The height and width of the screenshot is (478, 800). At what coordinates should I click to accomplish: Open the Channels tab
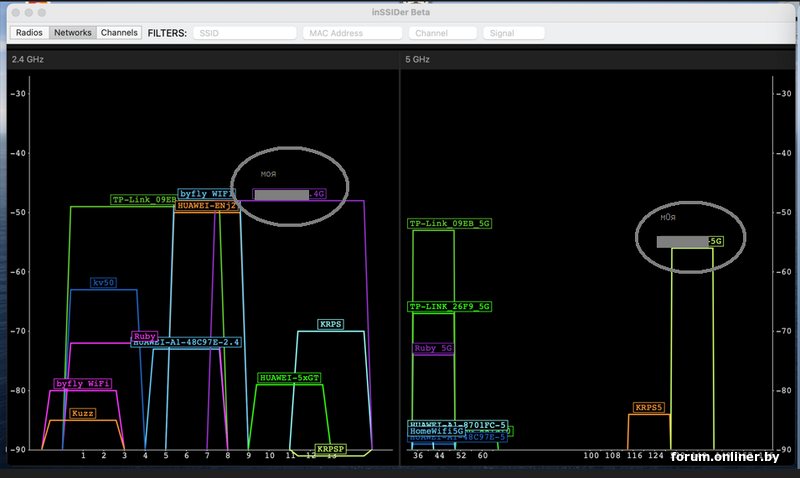(119, 33)
